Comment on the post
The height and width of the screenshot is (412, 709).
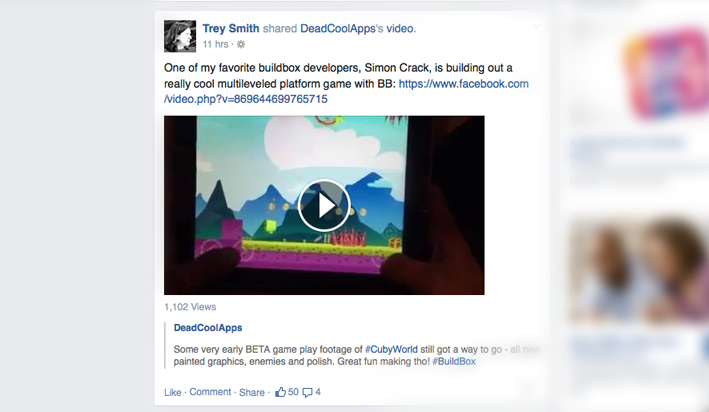[x=210, y=392]
